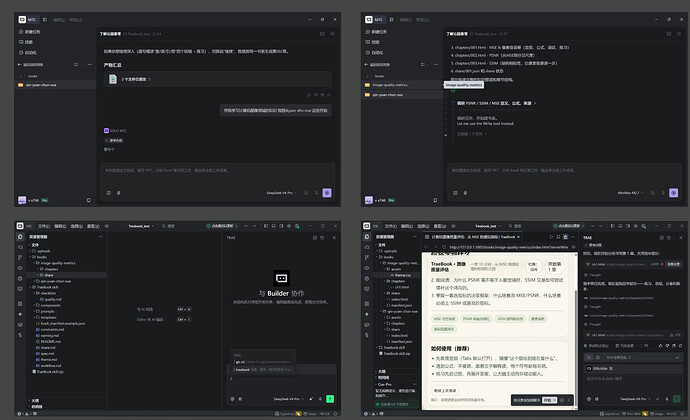Screen dimensions: 690x420
Task: Click Search icon in lower-left TRAE activity bar
Action: pyautogui.click(x=20, y=247)
